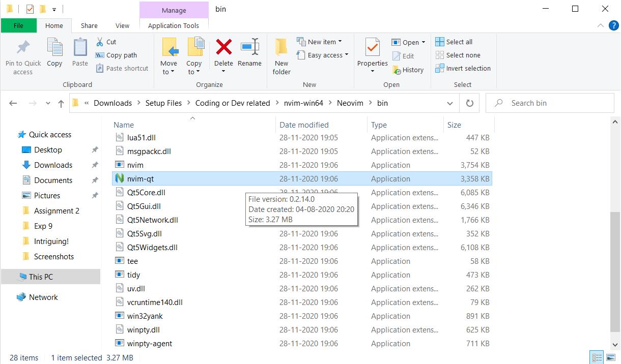Image resolution: width=621 pixels, height=364 pixels.
Task: Select Network in navigation pane
Action: 43,297
